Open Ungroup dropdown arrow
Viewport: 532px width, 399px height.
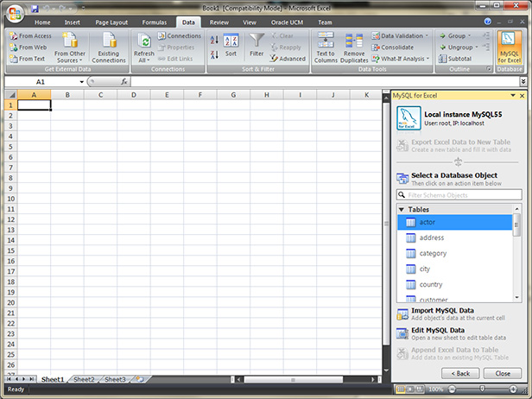(x=477, y=47)
